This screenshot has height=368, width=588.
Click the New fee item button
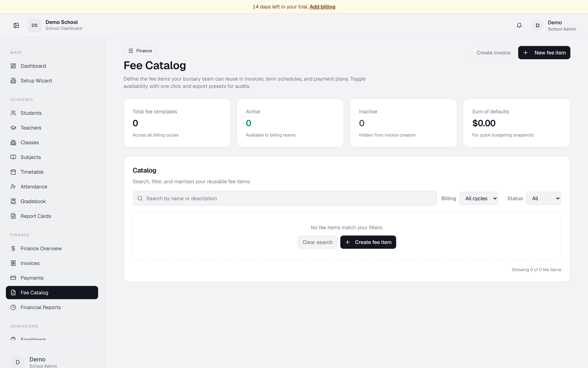click(x=544, y=53)
